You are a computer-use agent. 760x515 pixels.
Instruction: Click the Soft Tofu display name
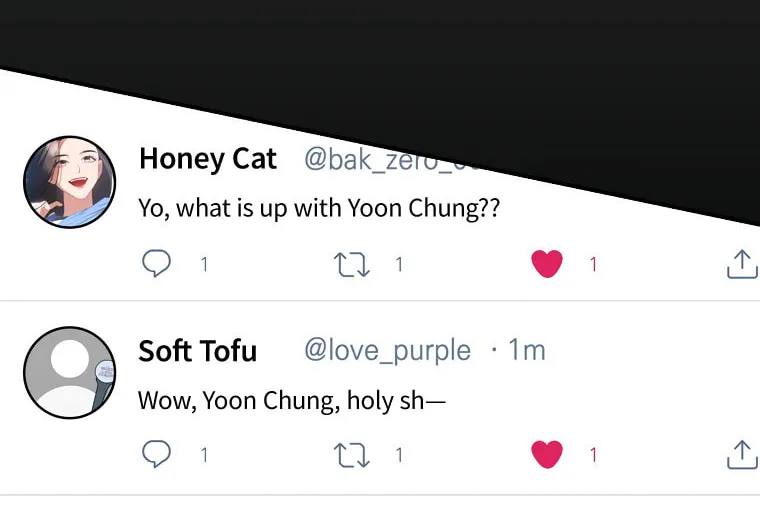point(197,351)
